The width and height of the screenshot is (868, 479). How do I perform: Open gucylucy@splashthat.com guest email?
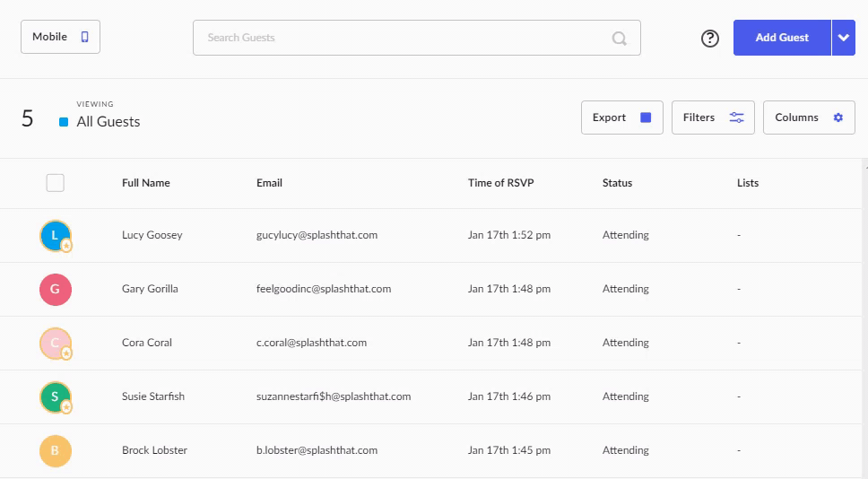coord(317,235)
